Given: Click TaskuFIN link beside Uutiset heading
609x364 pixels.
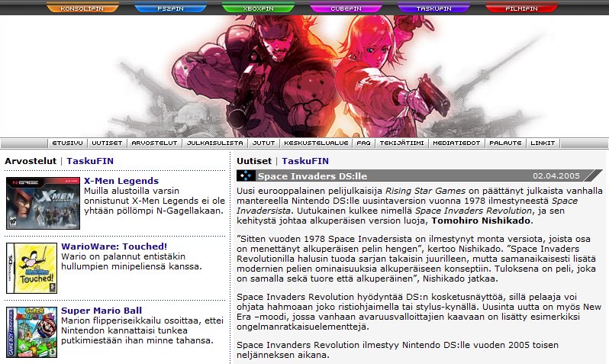Looking at the screenshot, I should coord(305,161).
